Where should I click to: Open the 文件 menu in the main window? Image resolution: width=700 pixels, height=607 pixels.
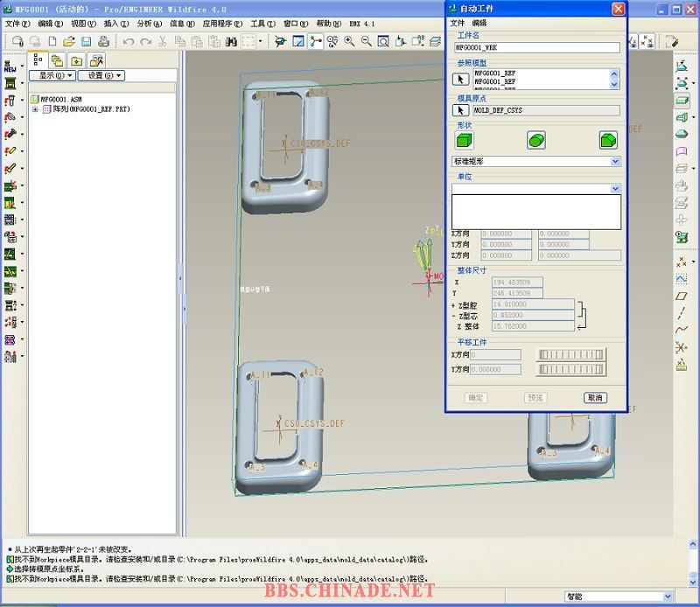[17, 24]
